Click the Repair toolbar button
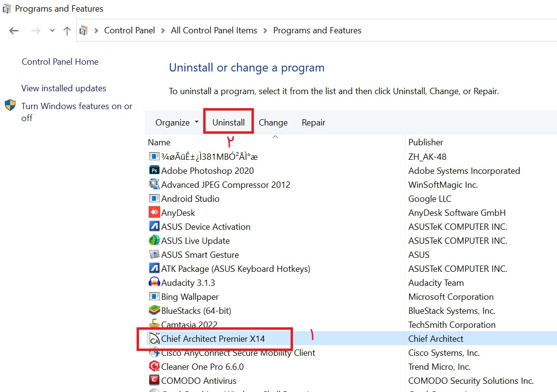The height and width of the screenshot is (392, 557). [x=313, y=123]
